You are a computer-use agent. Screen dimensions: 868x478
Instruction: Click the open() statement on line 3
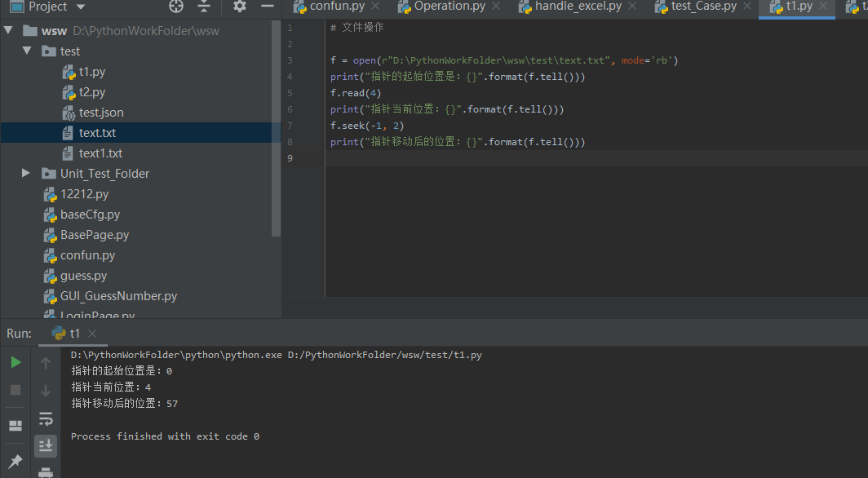(504, 60)
